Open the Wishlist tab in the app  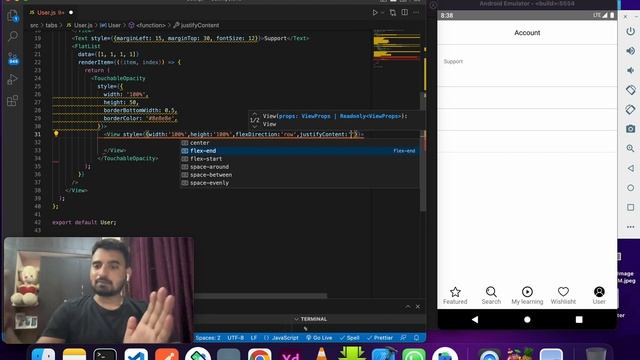563,296
